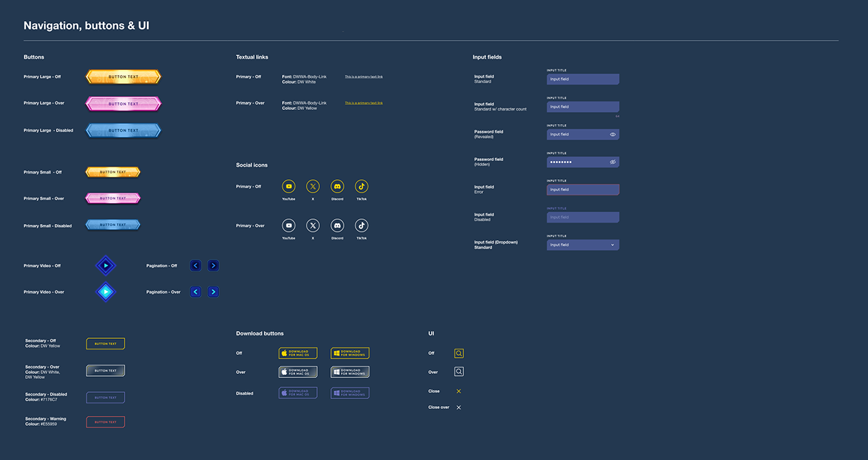Screen dimensions: 868x460
Task: Click the 'Colour: #E55959' label
Action: click(41, 424)
